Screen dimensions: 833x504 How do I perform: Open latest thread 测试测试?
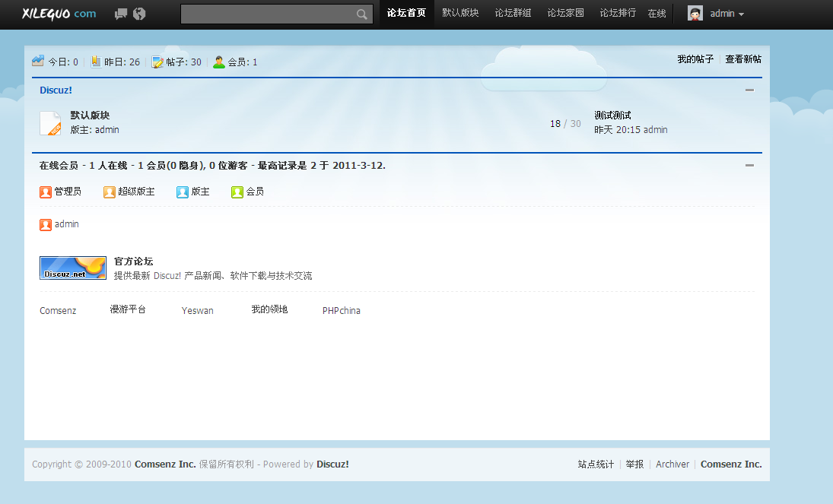pyautogui.click(x=612, y=116)
